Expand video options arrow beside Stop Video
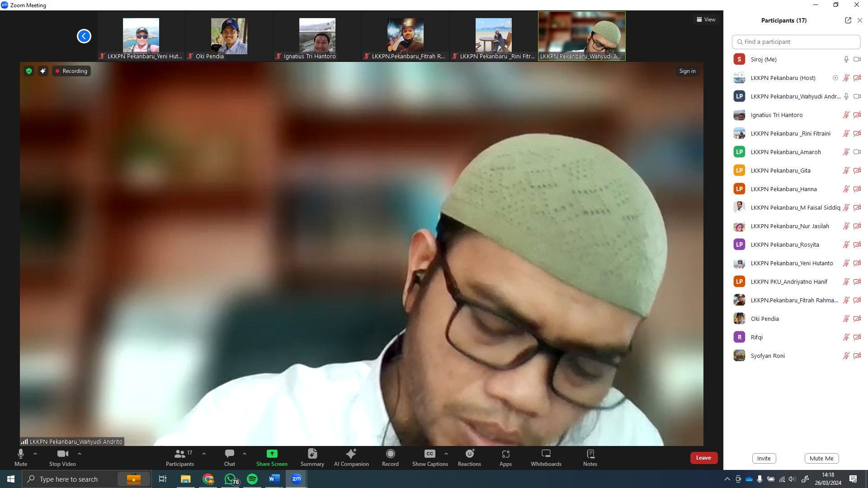The width and height of the screenshot is (868, 488). [80, 454]
